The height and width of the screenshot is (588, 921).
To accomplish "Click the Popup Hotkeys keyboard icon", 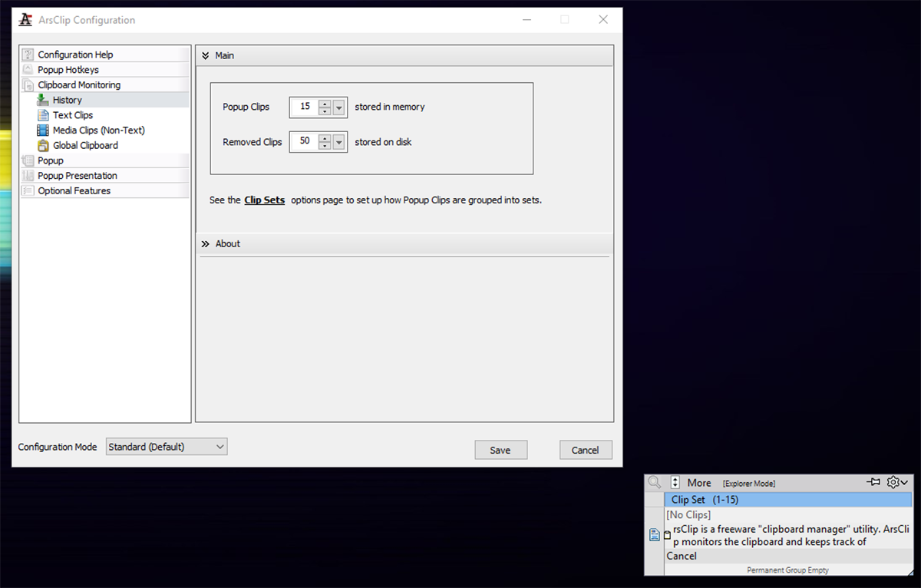I will [28, 70].
